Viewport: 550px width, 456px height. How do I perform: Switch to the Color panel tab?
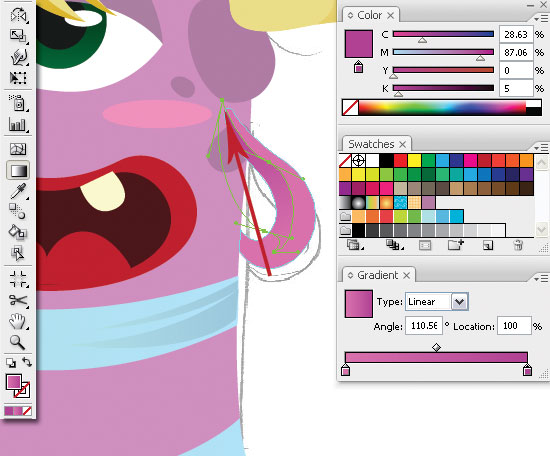pos(369,15)
